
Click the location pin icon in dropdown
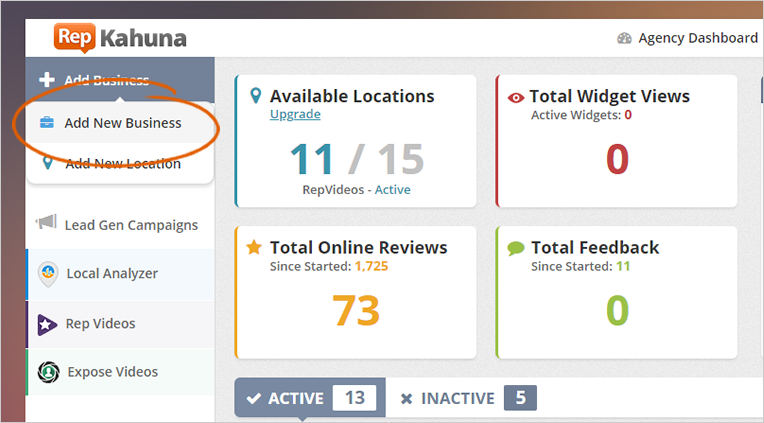click(x=46, y=163)
